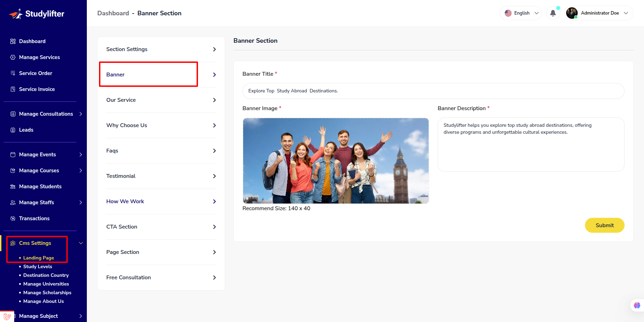The width and height of the screenshot is (644, 322).
Task: Select Landing Page submenu item
Action: click(x=39, y=258)
